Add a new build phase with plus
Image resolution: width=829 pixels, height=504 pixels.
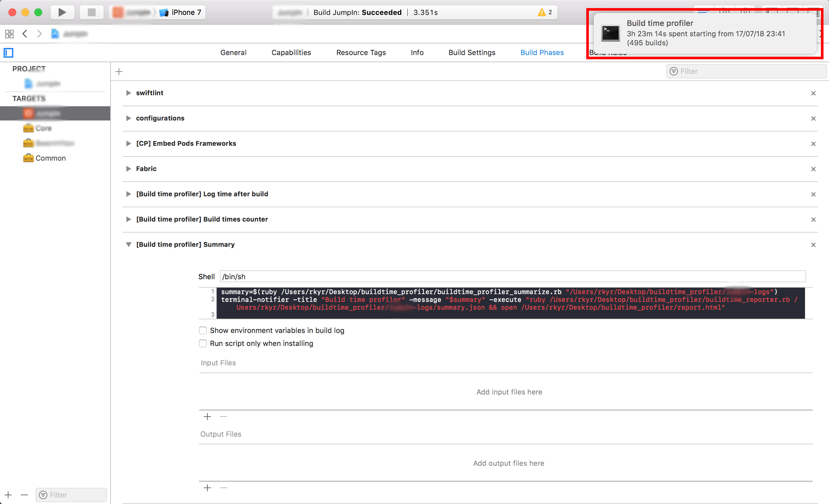119,71
